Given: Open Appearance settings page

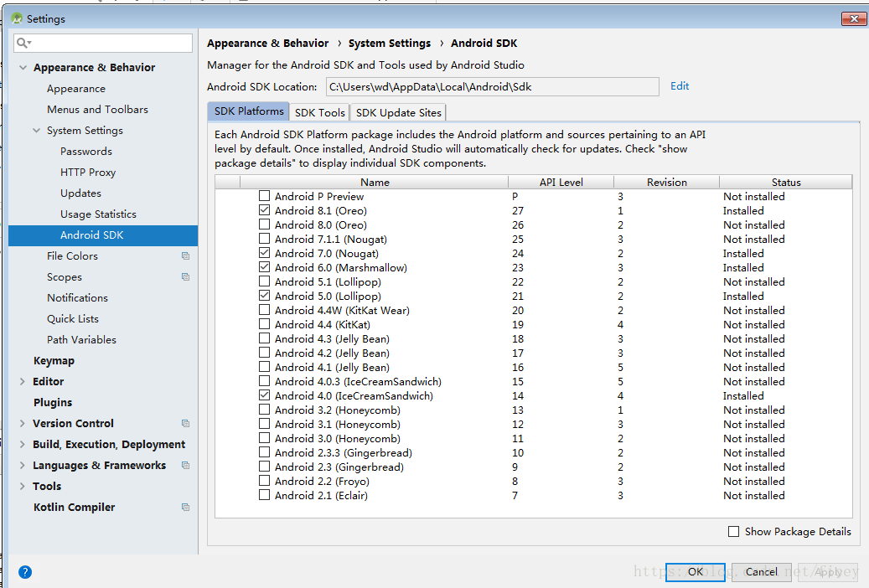Looking at the screenshot, I should (76, 89).
